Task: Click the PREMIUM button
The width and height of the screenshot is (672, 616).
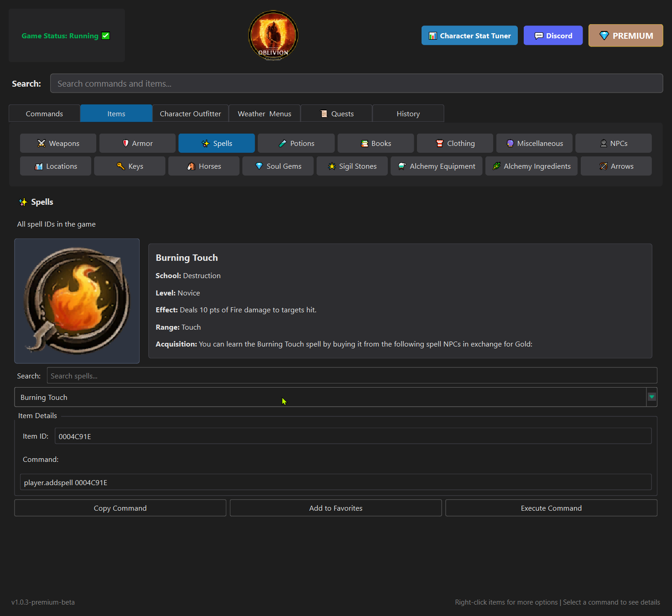Action: click(x=625, y=36)
